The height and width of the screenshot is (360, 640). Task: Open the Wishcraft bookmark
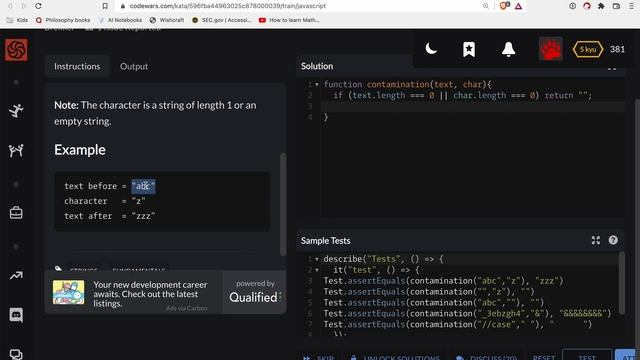click(167, 20)
